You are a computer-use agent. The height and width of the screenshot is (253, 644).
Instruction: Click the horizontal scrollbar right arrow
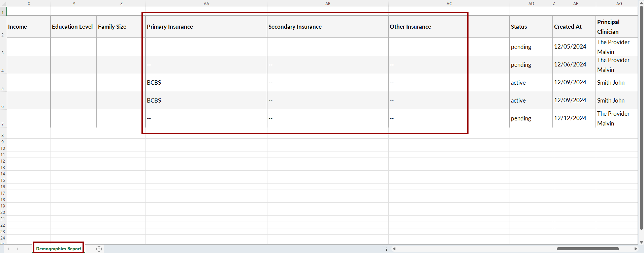[636, 249]
